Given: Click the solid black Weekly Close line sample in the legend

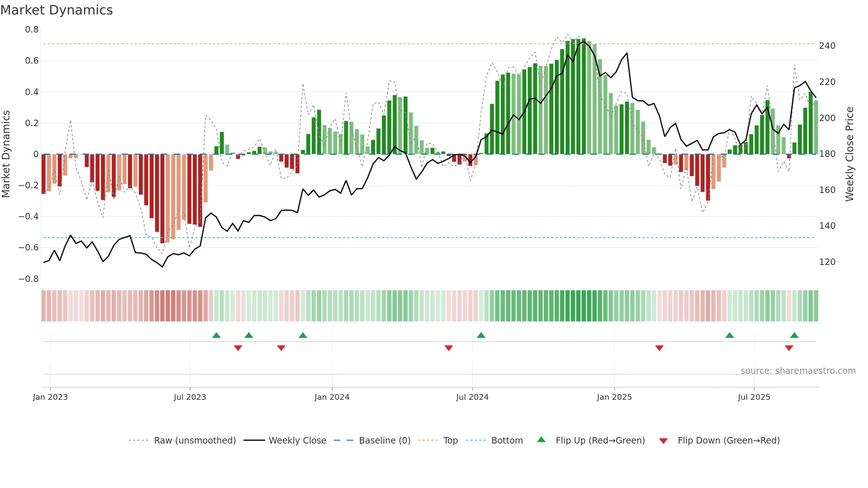Looking at the screenshot, I should coord(254,440).
